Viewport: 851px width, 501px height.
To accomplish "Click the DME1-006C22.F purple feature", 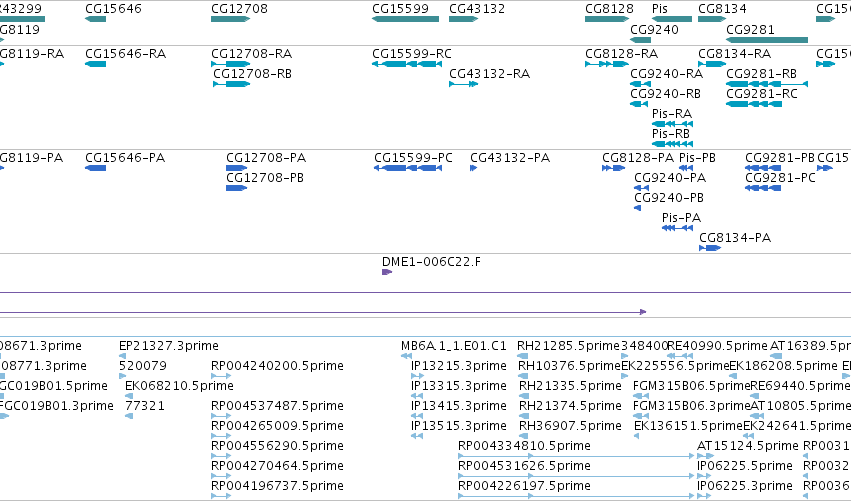I will (387, 272).
